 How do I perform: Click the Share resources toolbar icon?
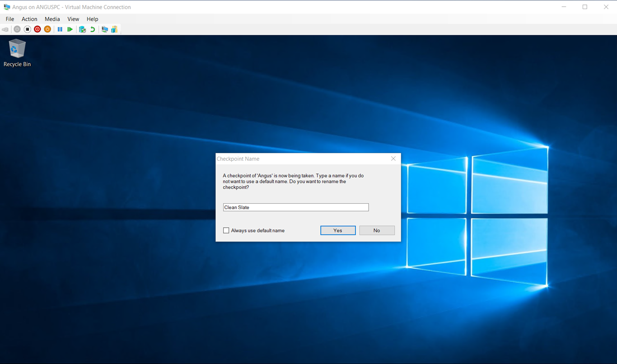tap(114, 29)
